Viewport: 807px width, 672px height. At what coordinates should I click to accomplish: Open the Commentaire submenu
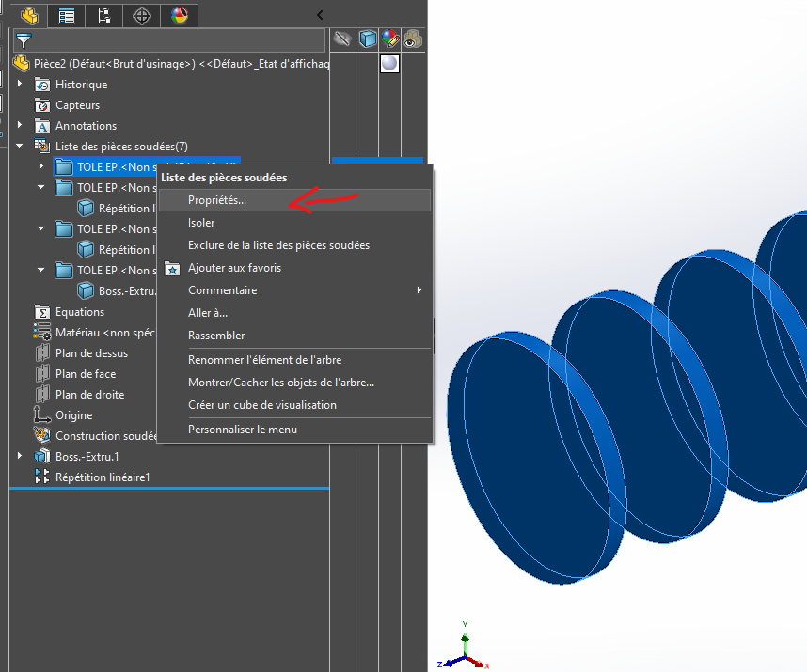[x=222, y=290]
